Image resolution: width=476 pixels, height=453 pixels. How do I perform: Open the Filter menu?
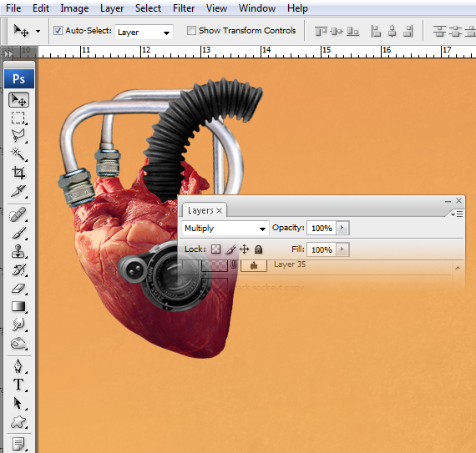(x=184, y=8)
